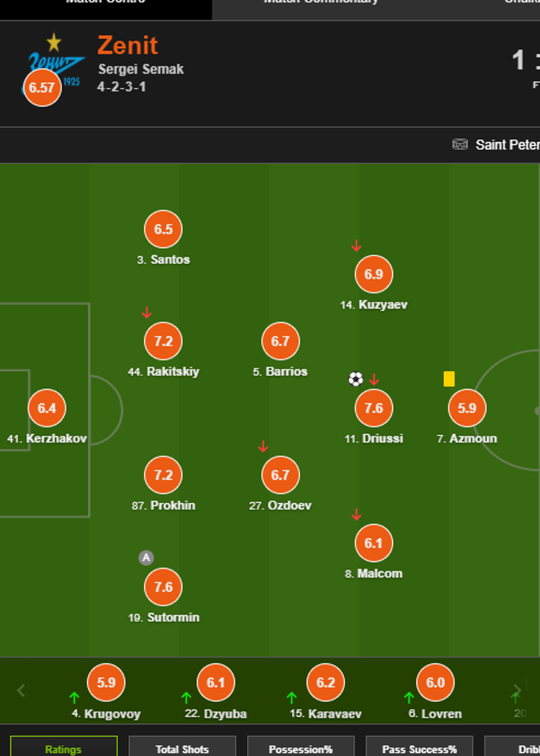
Task: Click the goal ball icon beside Driussi
Action: [x=356, y=379]
